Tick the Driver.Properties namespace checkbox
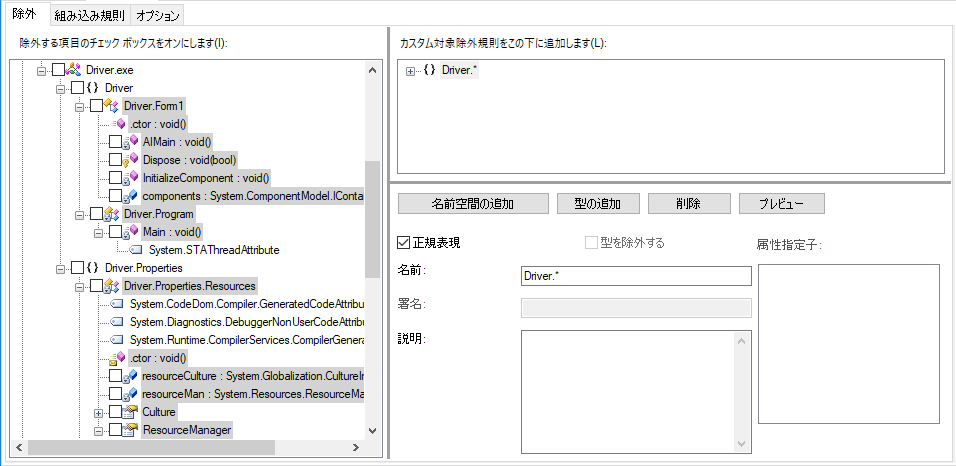This screenshot has height=466, width=956. click(77, 268)
